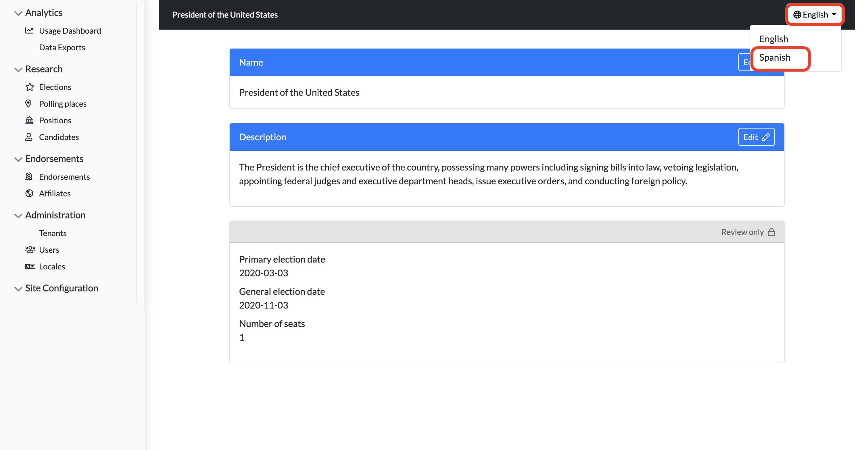Viewport: 868px width, 450px height.
Task: Open the Locales page
Action: pyautogui.click(x=52, y=266)
